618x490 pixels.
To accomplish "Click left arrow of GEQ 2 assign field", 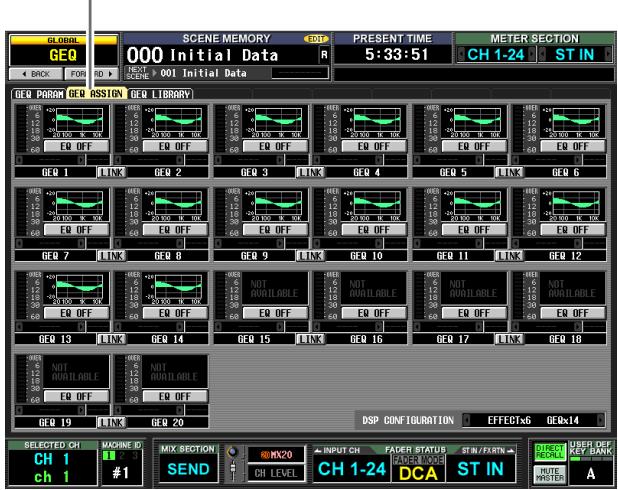I will click(x=117, y=160).
